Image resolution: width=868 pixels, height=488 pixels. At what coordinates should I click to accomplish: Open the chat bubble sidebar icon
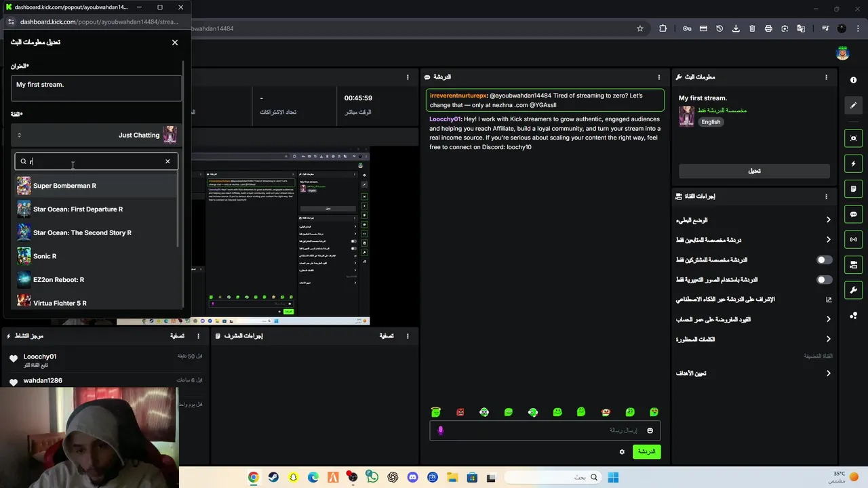(853, 214)
